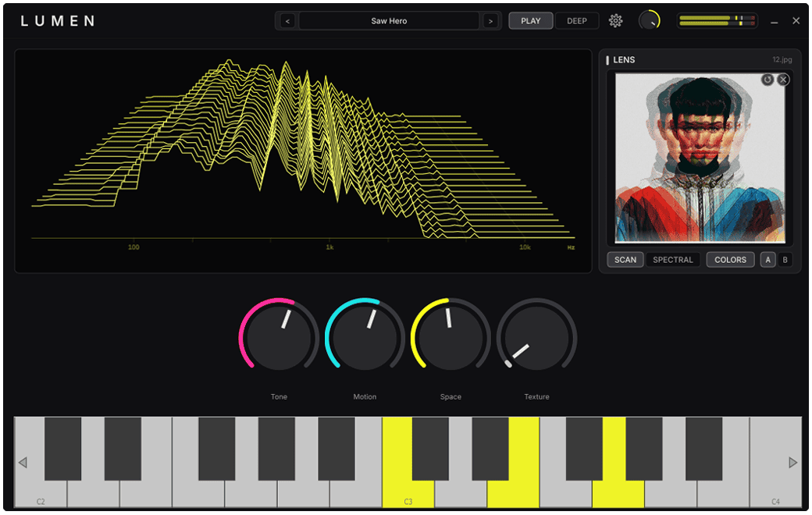This screenshot has width=812, height=515.
Task: Remove the lens image with X icon
Action: pos(783,79)
